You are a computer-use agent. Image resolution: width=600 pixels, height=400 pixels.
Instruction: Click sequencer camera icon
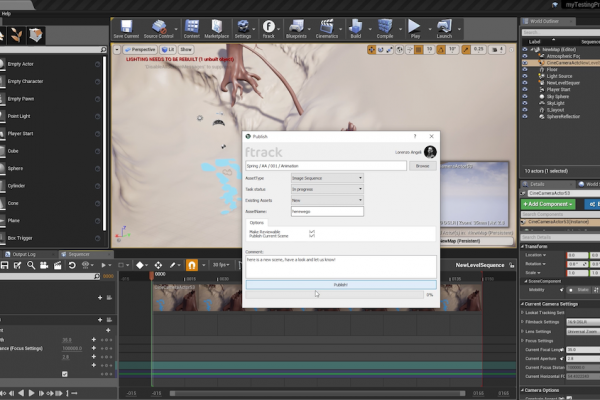(44, 265)
